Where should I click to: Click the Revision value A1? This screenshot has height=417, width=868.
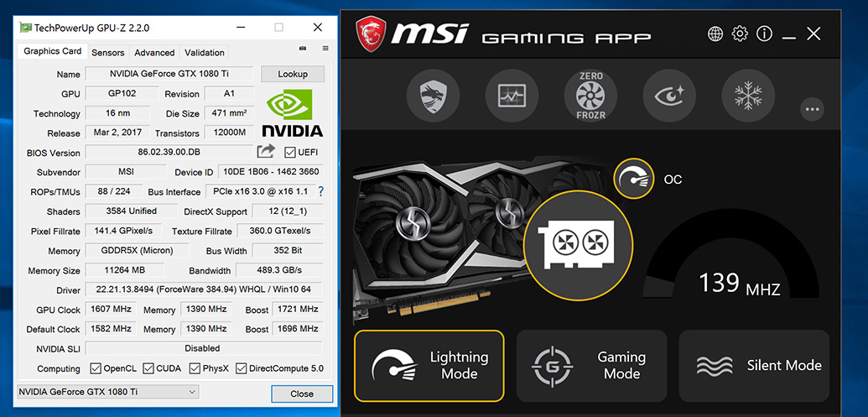click(x=229, y=94)
